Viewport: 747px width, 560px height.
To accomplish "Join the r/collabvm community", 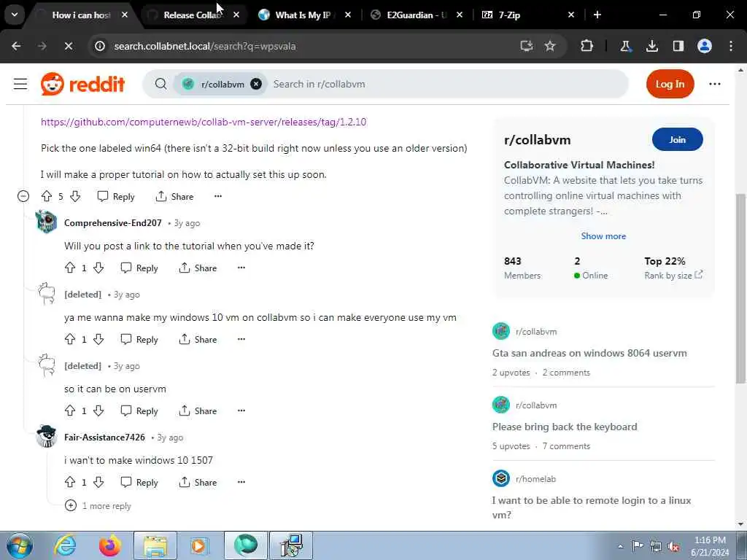I will click(677, 139).
